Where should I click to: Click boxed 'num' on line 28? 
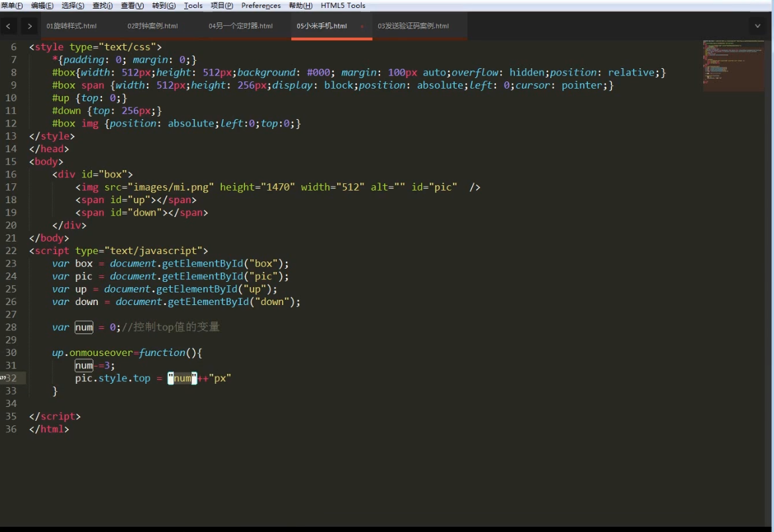tap(84, 327)
